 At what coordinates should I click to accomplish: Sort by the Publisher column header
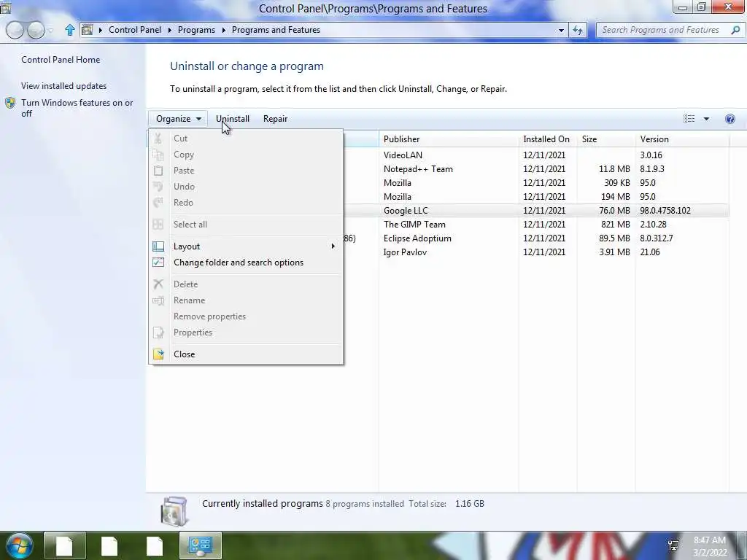click(449, 139)
